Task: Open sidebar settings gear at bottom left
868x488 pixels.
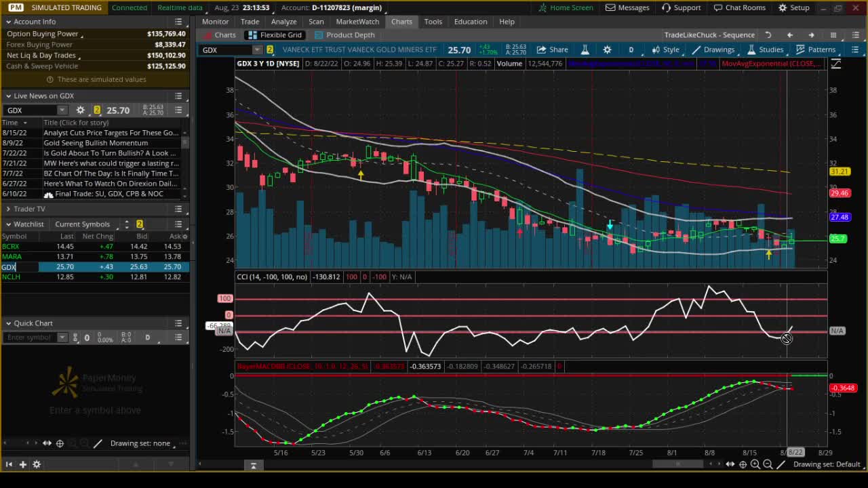Action: tap(37, 464)
